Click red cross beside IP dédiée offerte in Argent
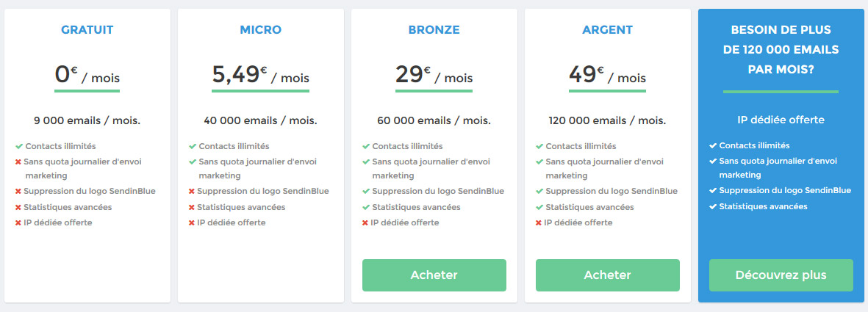The height and width of the screenshot is (312, 868). [x=539, y=223]
